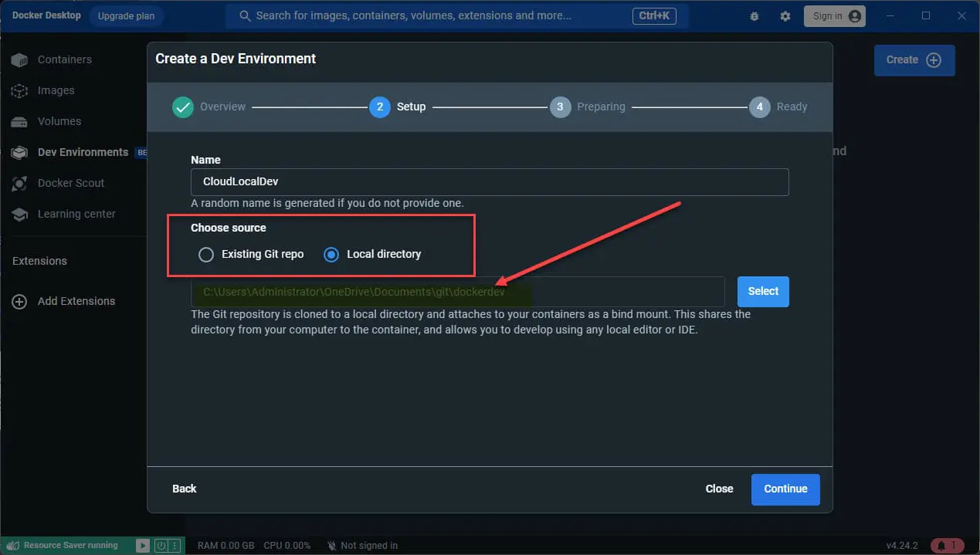Open Learning center in the sidebar

pos(76,214)
